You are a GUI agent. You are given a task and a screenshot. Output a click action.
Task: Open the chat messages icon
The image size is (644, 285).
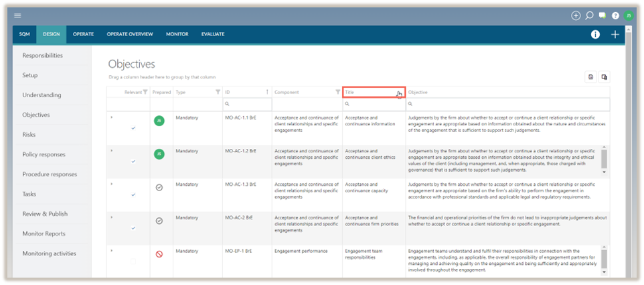602,15
